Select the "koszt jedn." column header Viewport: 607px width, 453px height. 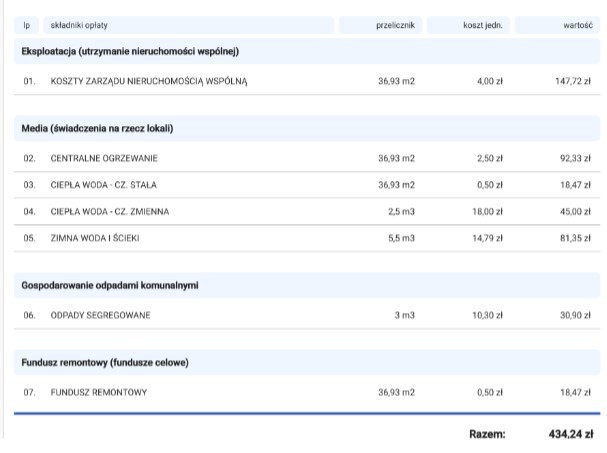coord(483,24)
